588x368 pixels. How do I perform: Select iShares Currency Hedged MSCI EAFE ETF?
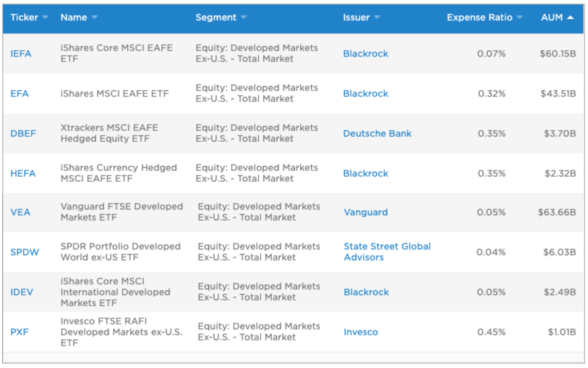click(x=118, y=173)
